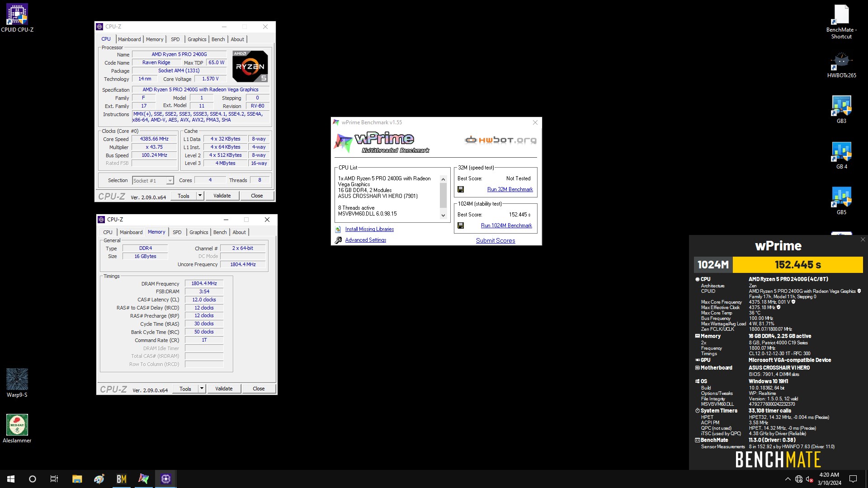The height and width of the screenshot is (488, 868).
Task: Click Validate in top CPU-Z window
Action: pyautogui.click(x=222, y=196)
